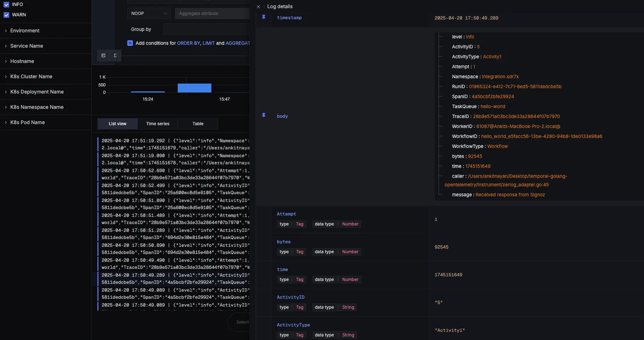Click the LIMIT link

209,43
